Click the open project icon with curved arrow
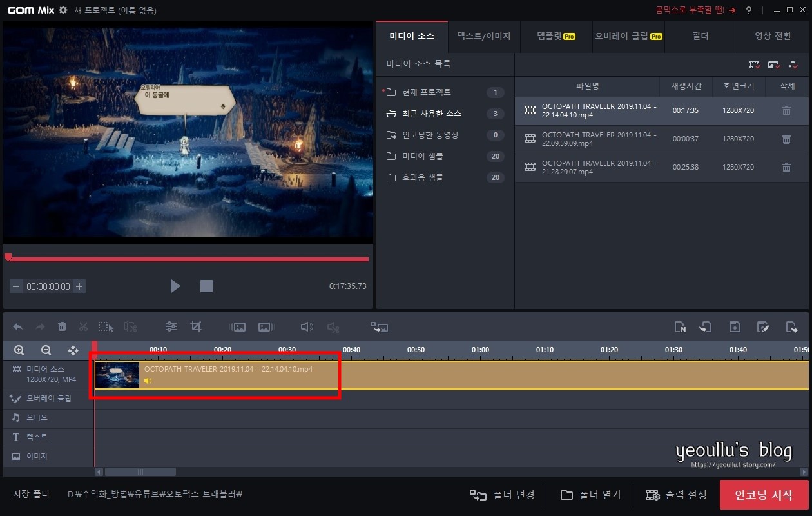 [706, 327]
